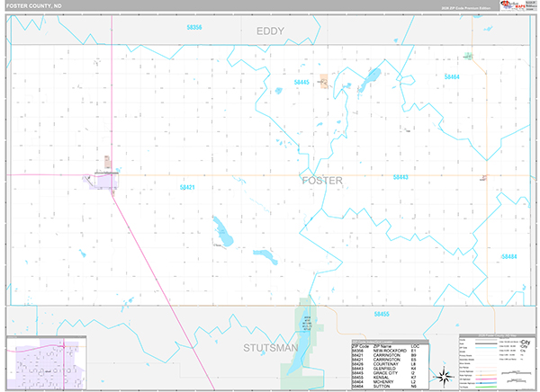Click the STUTSMAN county label
The width and height of the screenshot is (540, 392).
click(269, 346)
